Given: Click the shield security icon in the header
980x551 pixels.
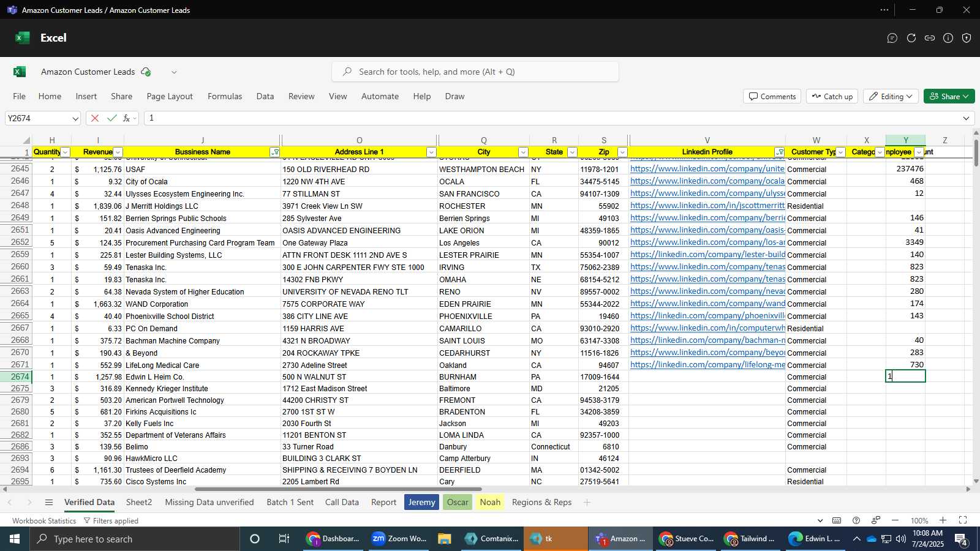Looking at the screenshot, I should coord(967,38).
